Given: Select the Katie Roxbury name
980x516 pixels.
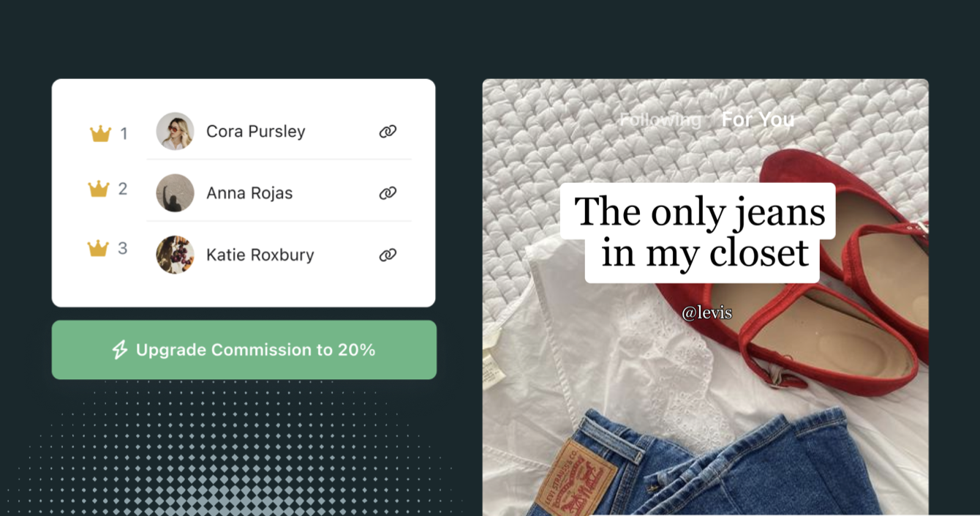Looking at the screenshot, I should click(x=260, y=255).
